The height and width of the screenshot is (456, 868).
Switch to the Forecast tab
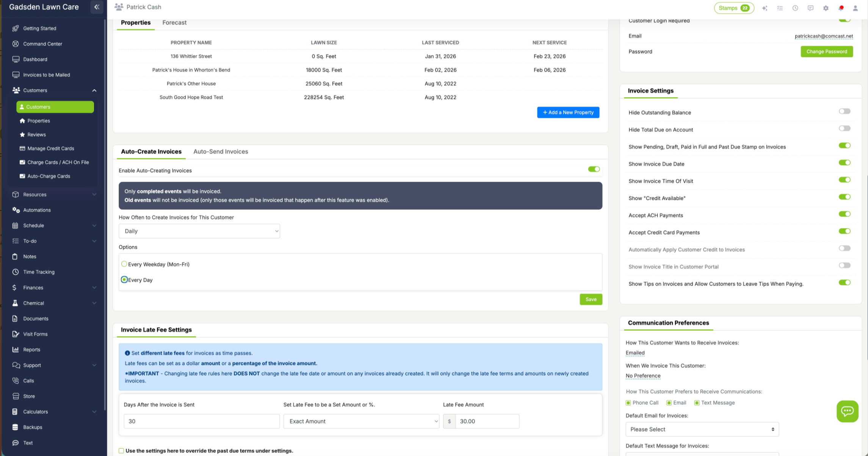(x=174, y=22)
